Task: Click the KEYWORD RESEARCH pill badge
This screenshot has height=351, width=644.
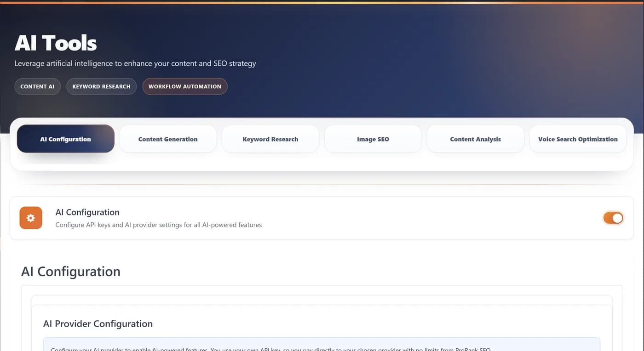Action: (x=101, y=86)
